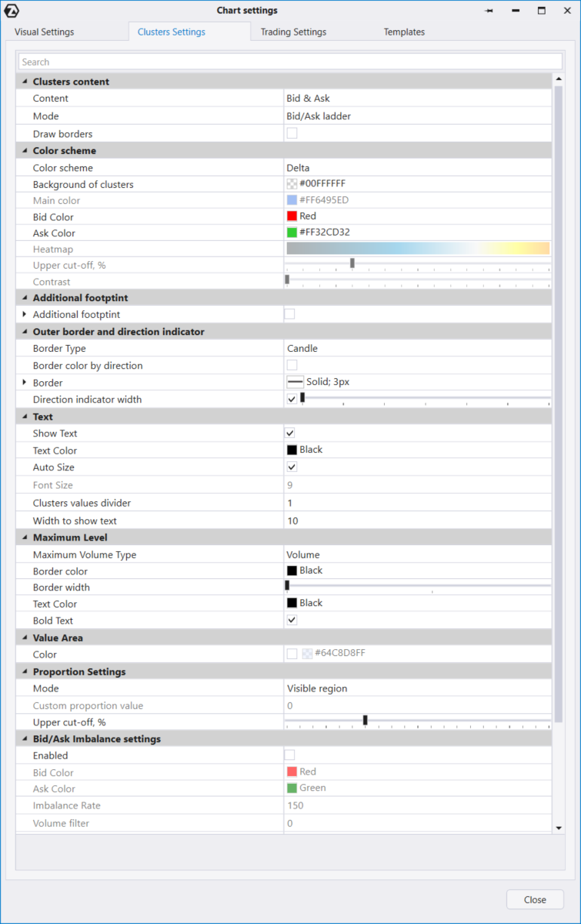Viewport: 581px width, 924px height.
Task: Click the Search input field
Action: pos(290,62)
